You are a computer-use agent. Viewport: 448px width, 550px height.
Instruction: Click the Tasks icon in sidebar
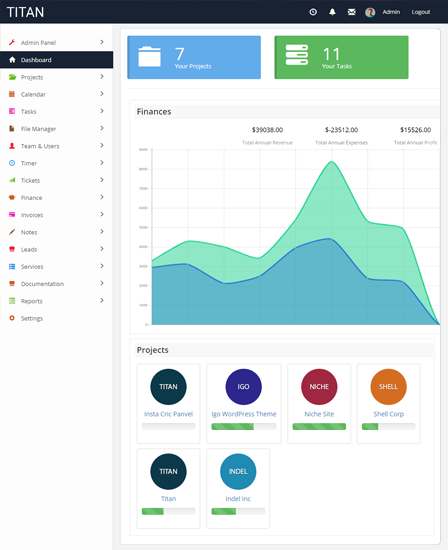12,111
